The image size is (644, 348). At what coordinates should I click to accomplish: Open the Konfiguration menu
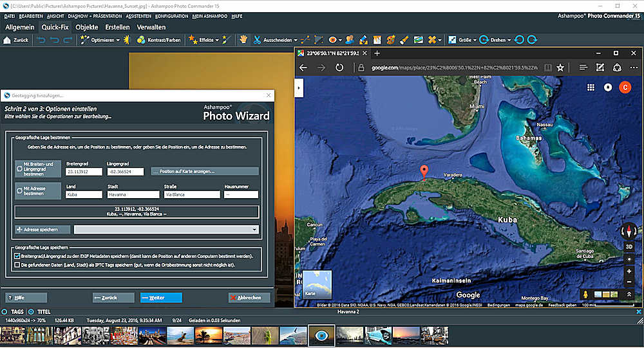click(x=170, y=15)
